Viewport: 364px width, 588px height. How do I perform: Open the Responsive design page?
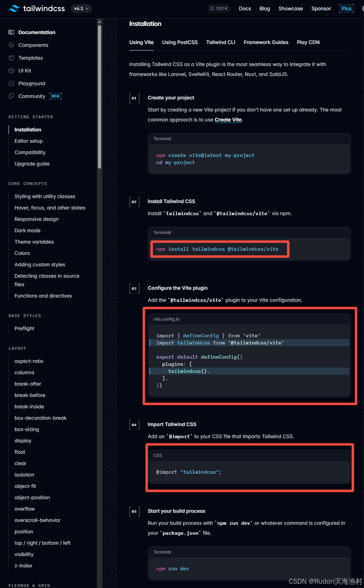(37, 219)
